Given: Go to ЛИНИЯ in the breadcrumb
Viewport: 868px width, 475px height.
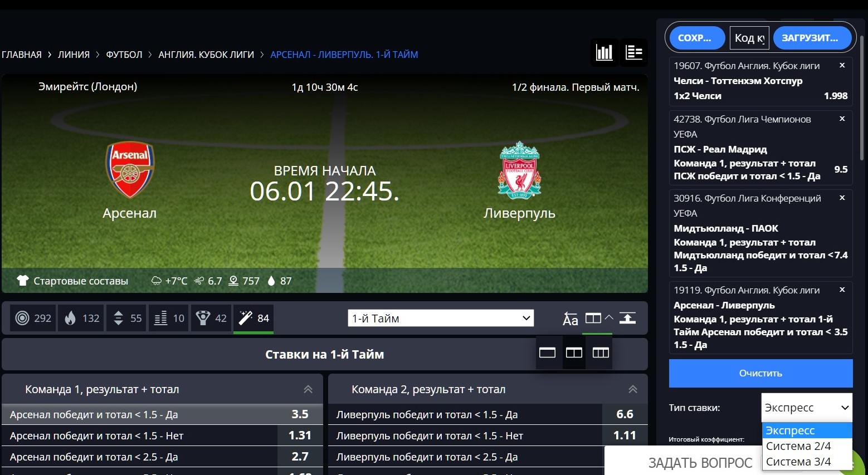Looking at the screenshot, I should tap(74, 55).
